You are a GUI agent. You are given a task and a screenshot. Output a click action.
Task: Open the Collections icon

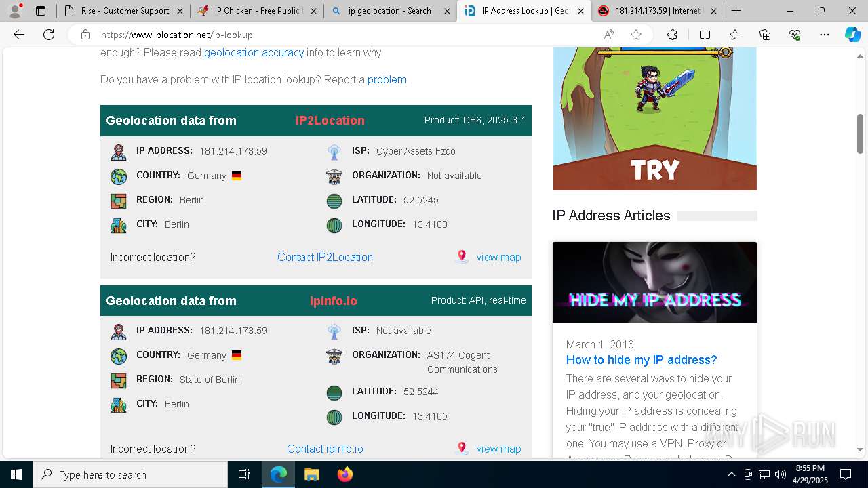coord(765,35)
